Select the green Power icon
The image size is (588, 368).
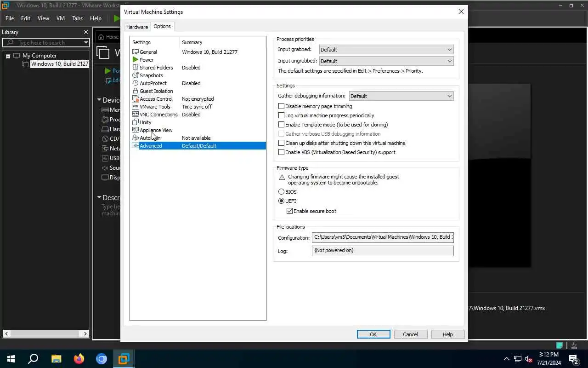136,60
